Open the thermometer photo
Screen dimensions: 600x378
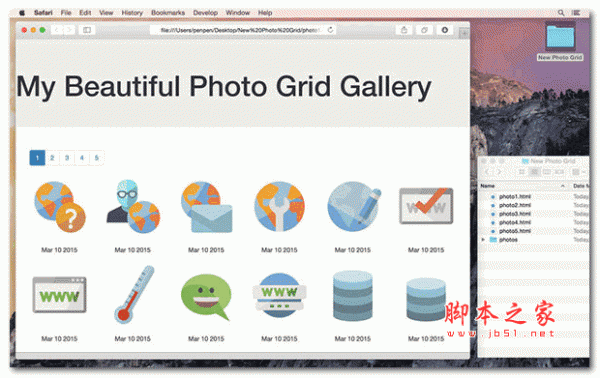(x=134, y=295)
